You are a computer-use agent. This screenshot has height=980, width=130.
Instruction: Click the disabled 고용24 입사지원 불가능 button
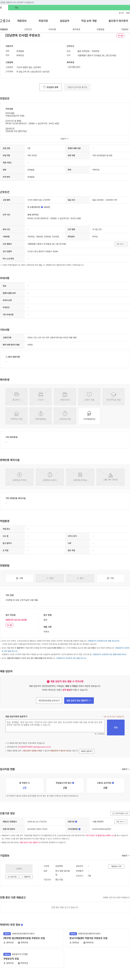click(77, 87)
